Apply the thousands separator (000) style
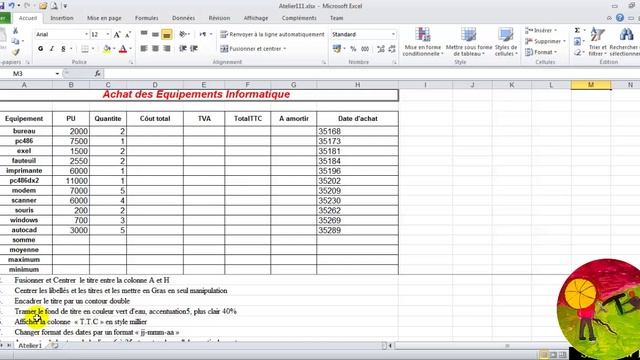The image size is (640, 360). click(x=365, y=49)
